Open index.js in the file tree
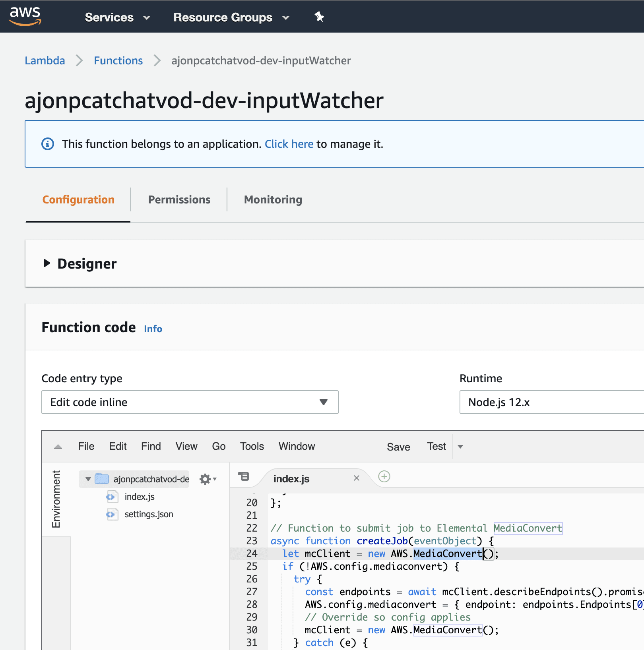The image size is (644, 650). (140, 497)
